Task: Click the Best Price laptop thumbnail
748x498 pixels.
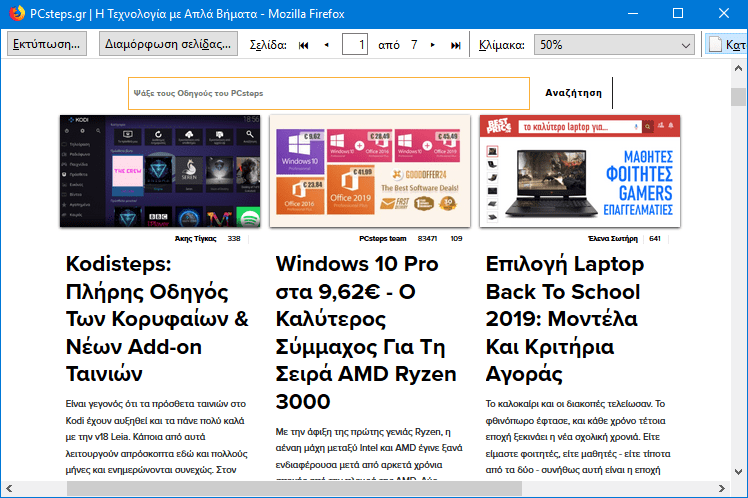Action: pyautogui.click(x=580, y=171)
